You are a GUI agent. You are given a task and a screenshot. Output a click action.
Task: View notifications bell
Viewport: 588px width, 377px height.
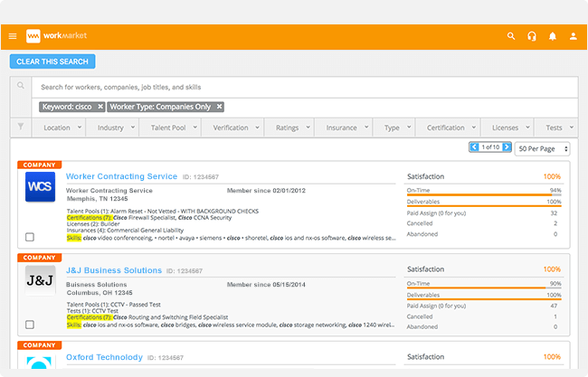click(x=553, y=36)
